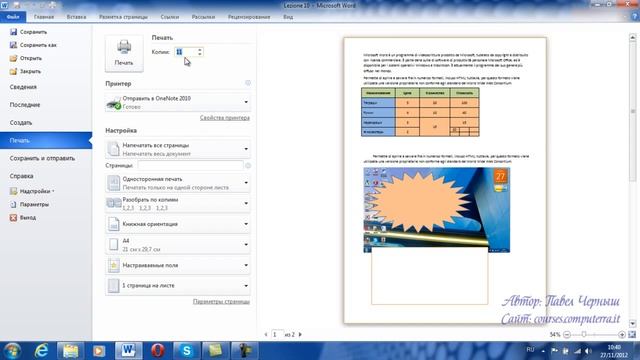640x360 pixels.
Task: Increase number of copies with up arrow
Action: tap(200, 50)
